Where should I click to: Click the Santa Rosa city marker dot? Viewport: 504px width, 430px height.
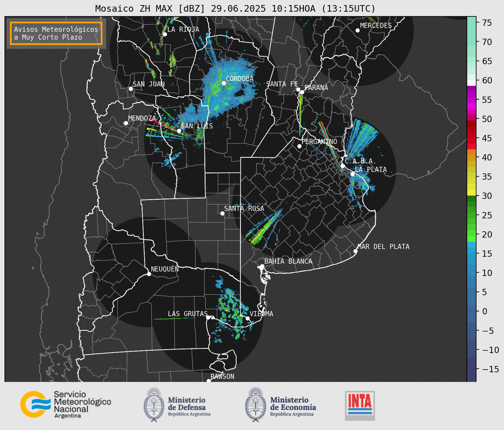pos(222,213)
